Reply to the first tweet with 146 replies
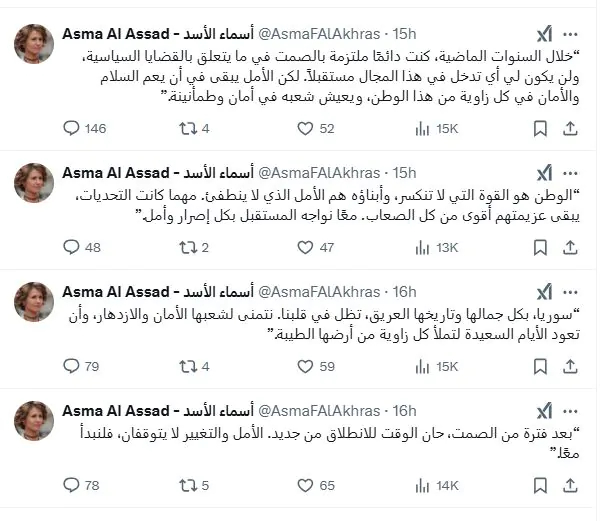 click(x=71, y=128)
